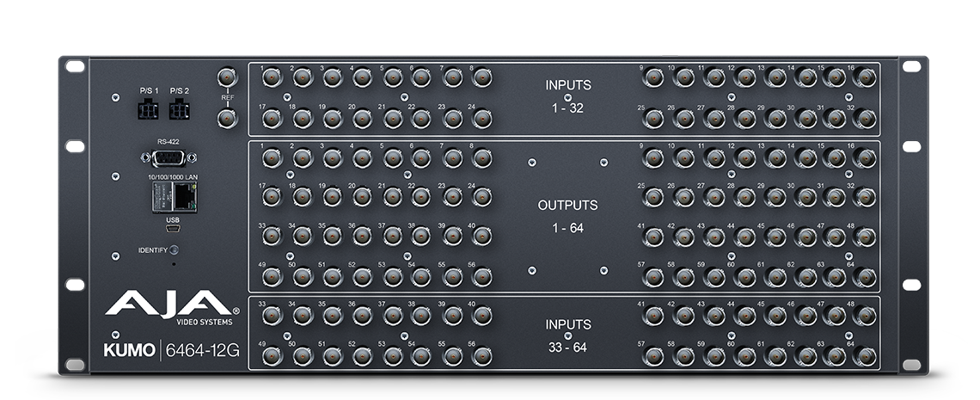The height and width of the screenshot is (400, 980).
Task: Select input BNC connector number 33
Action: pyautogui.click(x=272, y=316)
